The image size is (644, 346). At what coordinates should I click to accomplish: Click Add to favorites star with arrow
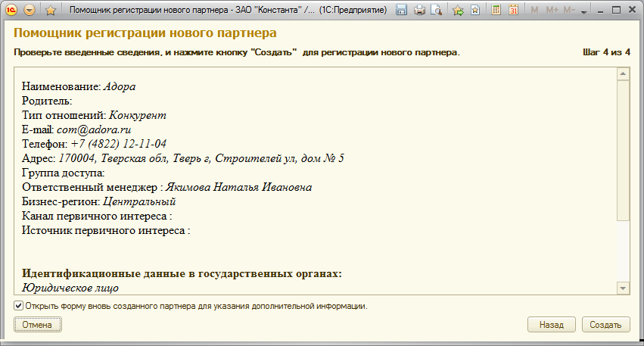click(x=458, y=10)
